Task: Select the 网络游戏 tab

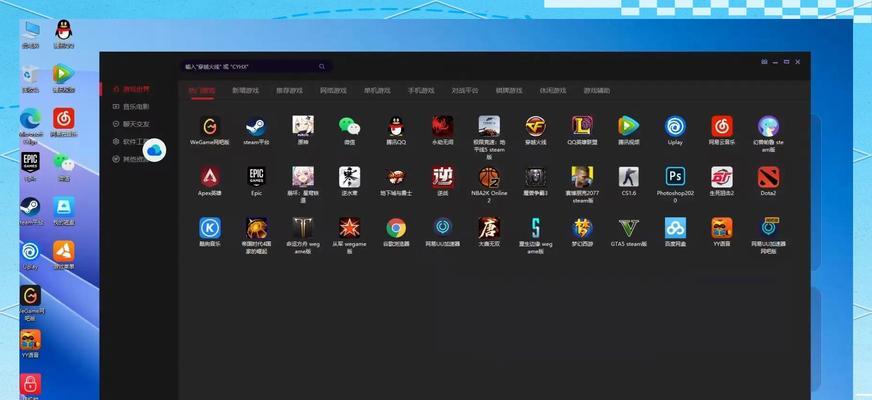Action: pos(333,90)
